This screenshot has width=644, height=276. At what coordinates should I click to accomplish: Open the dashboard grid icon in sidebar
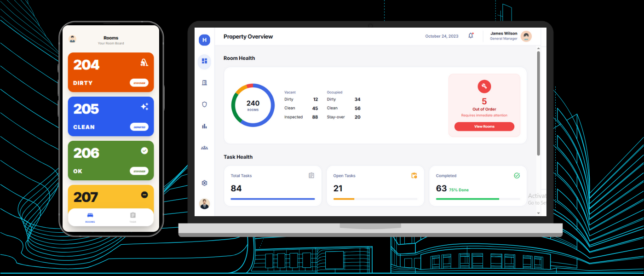pos(204,61)
